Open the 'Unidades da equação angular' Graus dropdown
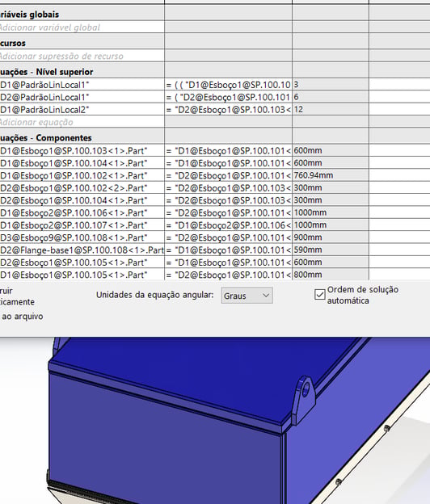Screen dimensions: 430x504 (247, 296)
